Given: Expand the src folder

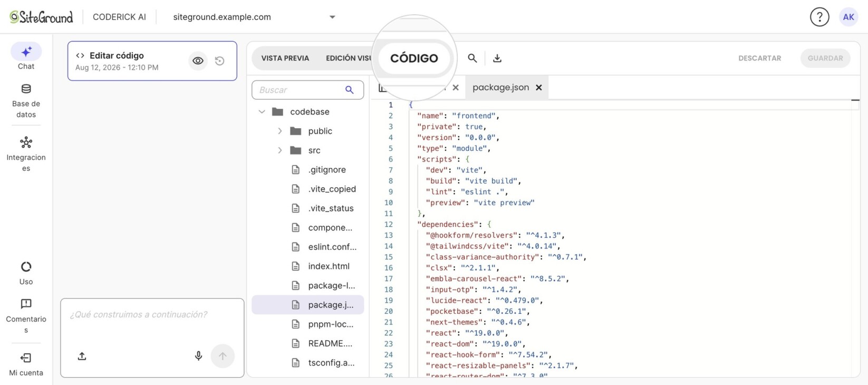Looking at the screenshot, I should pos(280,150).
